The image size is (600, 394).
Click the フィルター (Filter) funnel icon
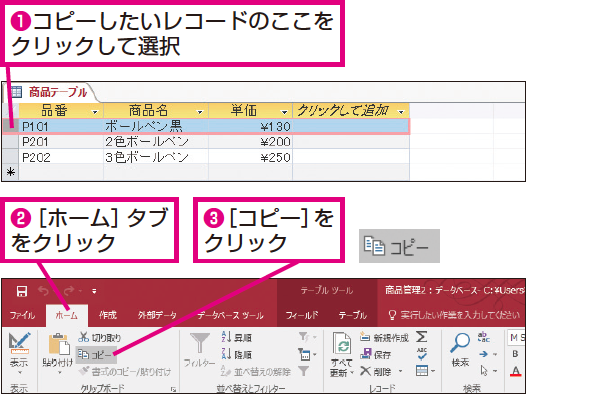(199, 343)
